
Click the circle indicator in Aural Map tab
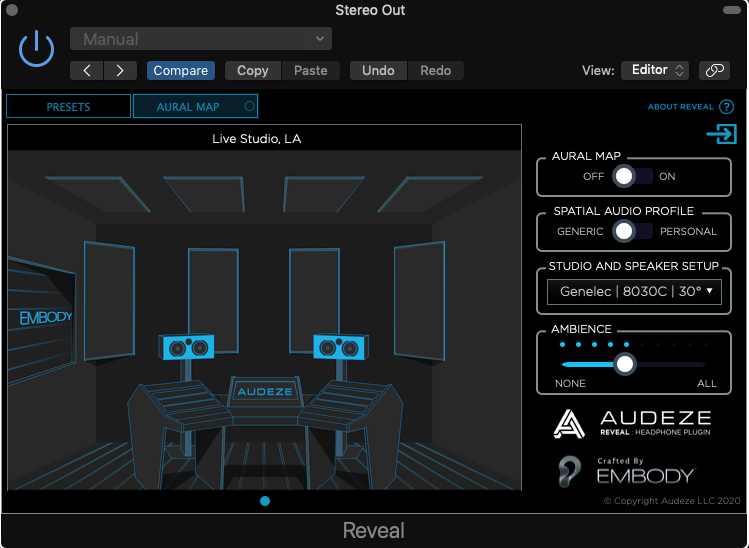[x=249, y=106]
